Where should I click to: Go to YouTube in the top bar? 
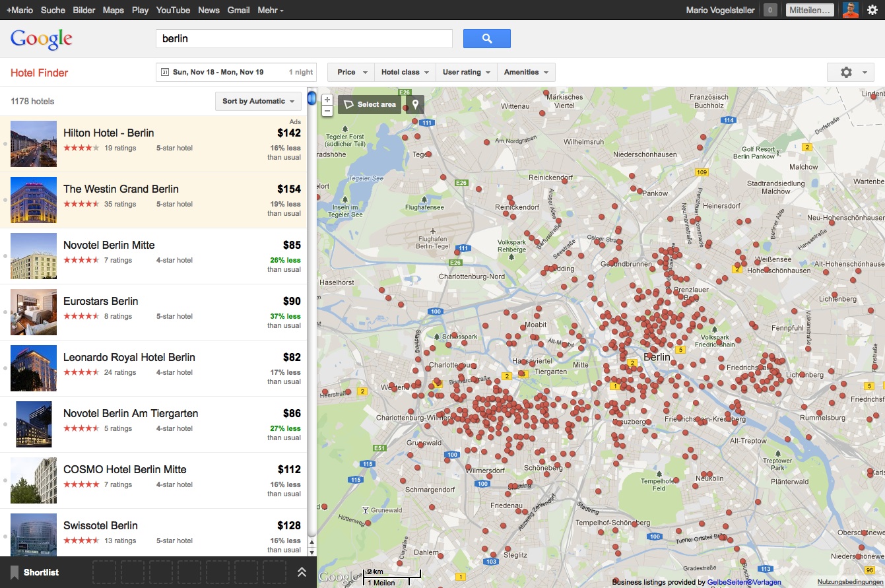click(173, 10)
